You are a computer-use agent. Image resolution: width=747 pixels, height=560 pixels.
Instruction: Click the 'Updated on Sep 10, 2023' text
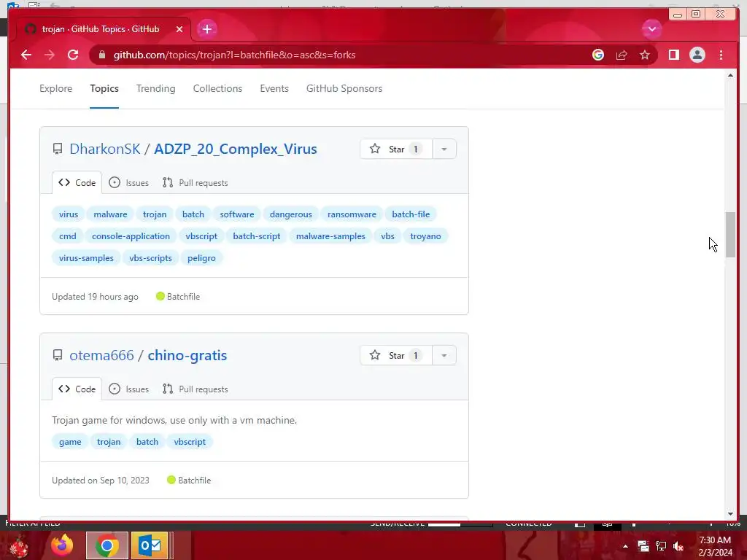[101, 481]
